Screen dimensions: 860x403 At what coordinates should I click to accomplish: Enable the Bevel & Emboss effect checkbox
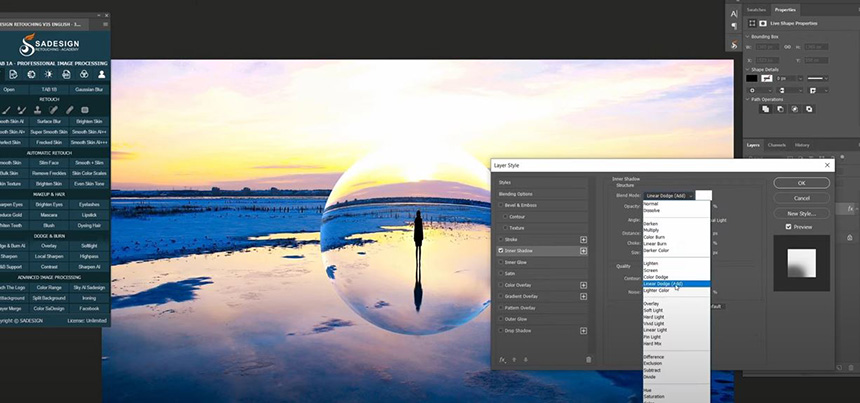(501, 204)
